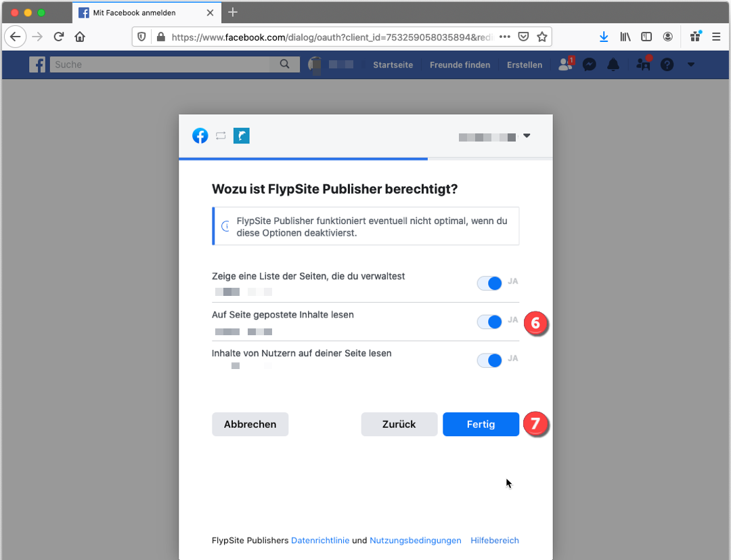This screenshot has width=731, height=560.
Task: Click the Zurück button
Action: pyautogui.click(x=399, y=425)
